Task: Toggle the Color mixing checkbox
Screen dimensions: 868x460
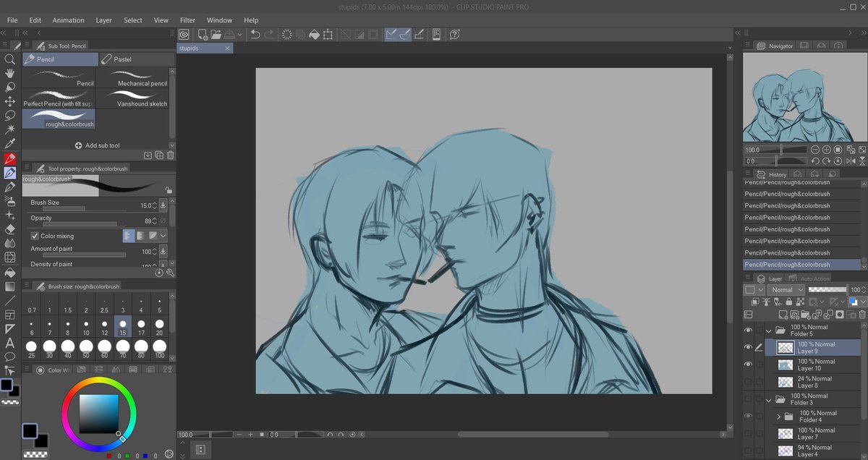Action: click(35, 236)
